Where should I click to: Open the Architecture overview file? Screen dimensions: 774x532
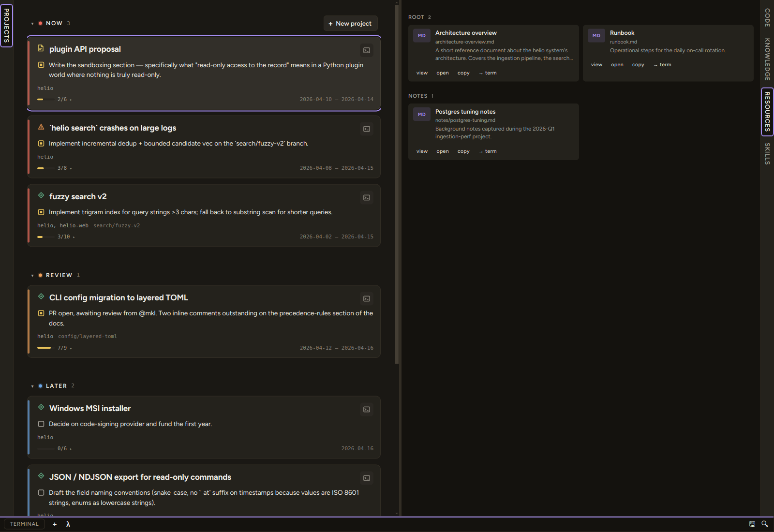(x=443, y=73)
